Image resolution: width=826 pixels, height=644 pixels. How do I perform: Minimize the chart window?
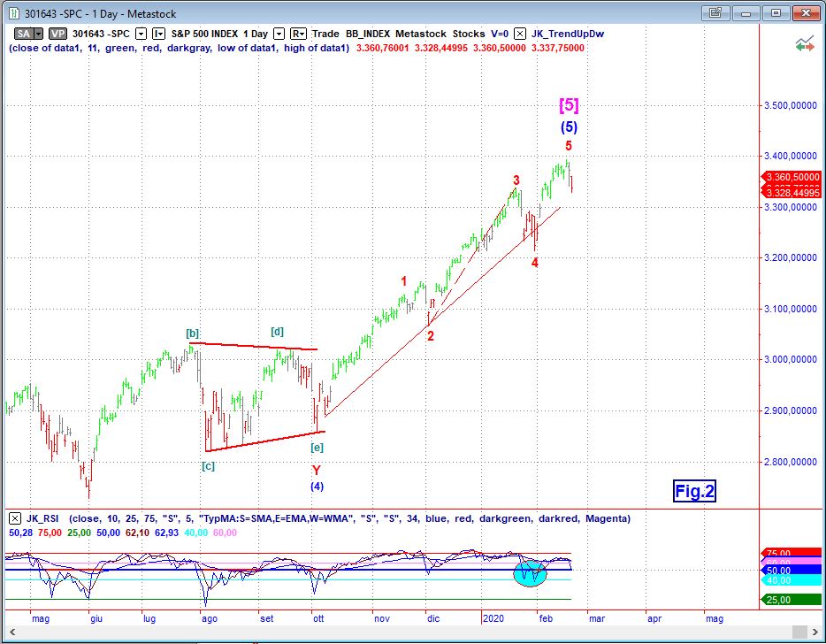click(746, 12)
